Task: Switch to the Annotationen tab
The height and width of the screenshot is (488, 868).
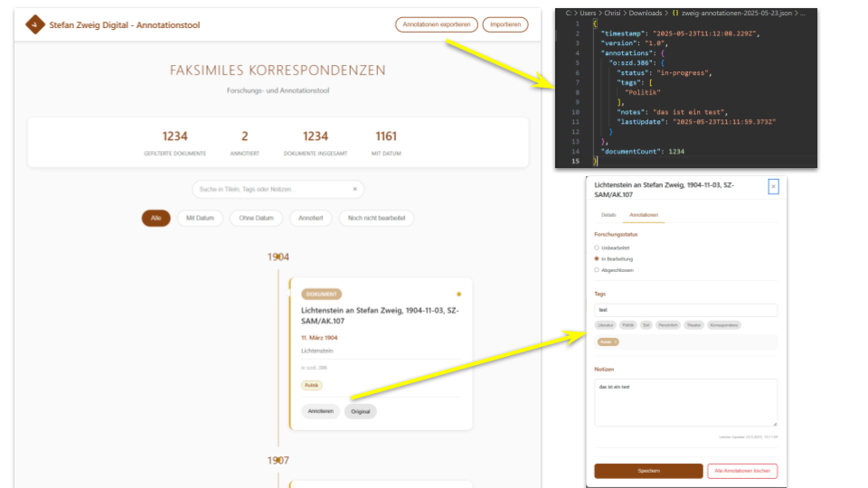Action: pyautogui.click(x=644, y=215)
